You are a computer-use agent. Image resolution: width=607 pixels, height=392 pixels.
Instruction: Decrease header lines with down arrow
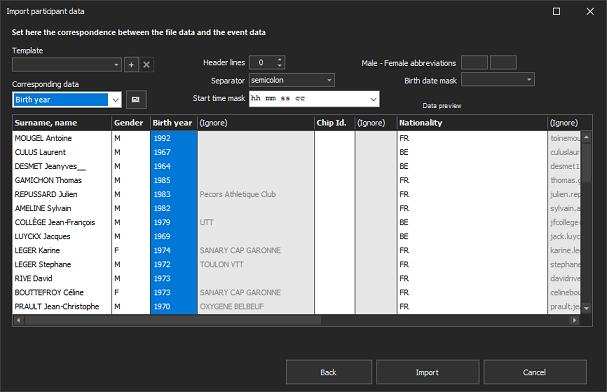click(x=279, y=66)
